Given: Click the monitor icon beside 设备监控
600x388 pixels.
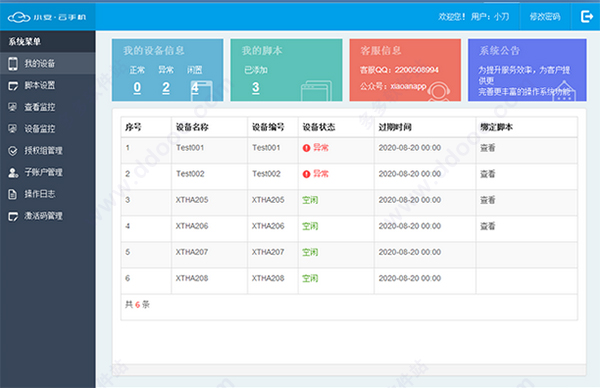Looking at the screenshot, I should (x=13, y=129).
